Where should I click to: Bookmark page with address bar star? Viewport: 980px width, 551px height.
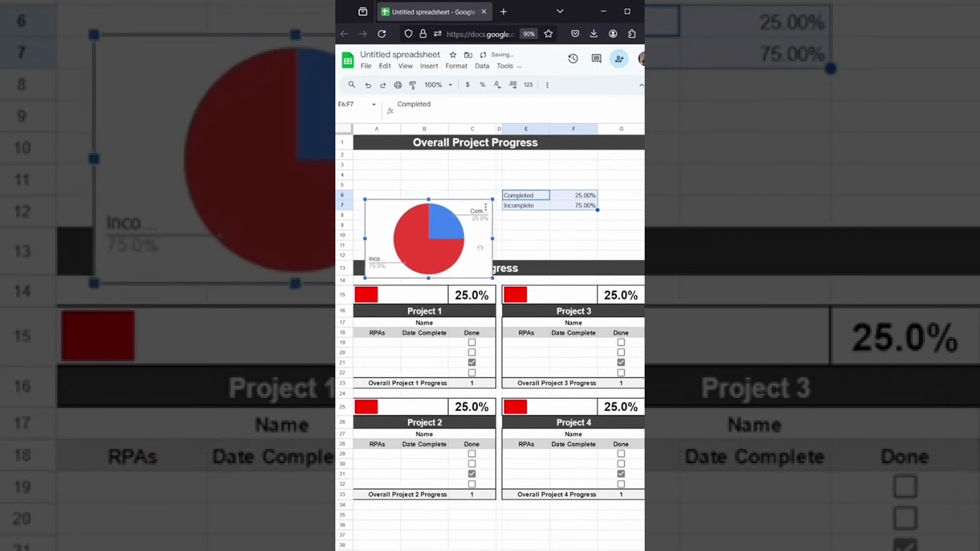[548, 34]
